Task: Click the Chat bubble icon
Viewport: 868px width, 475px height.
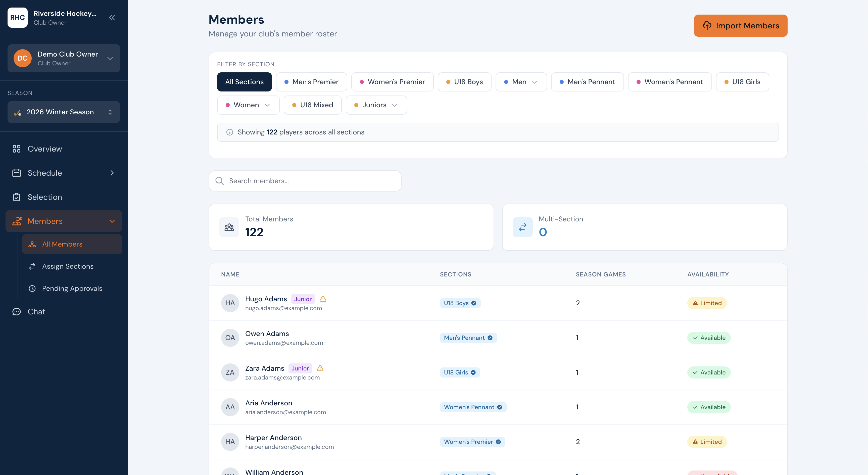Action: (x=17, y=312)
